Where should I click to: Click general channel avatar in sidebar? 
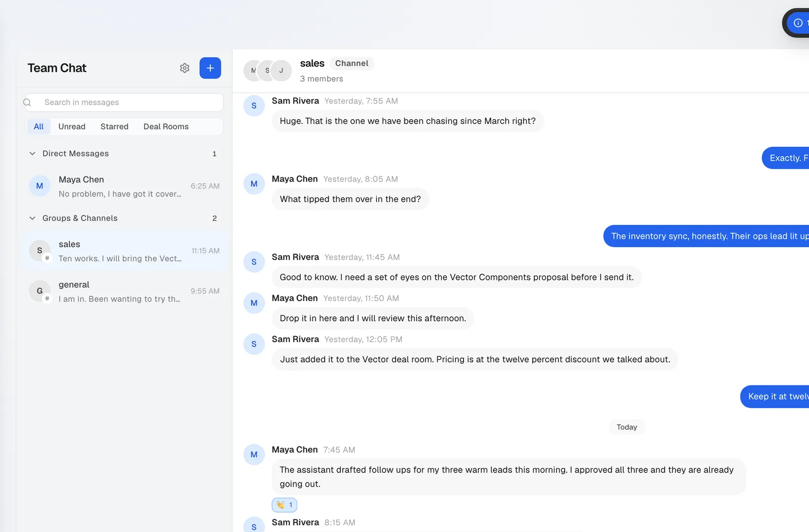pos(39,291)
